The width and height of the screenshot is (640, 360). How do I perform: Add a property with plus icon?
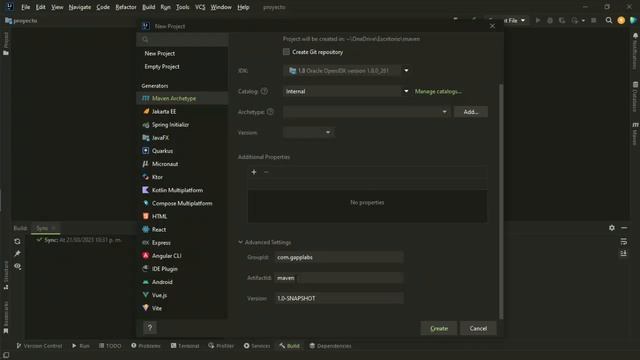254,172
